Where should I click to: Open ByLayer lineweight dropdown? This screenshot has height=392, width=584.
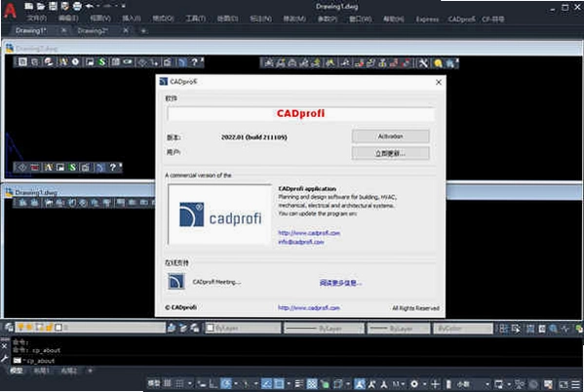[x=399, y=329]
